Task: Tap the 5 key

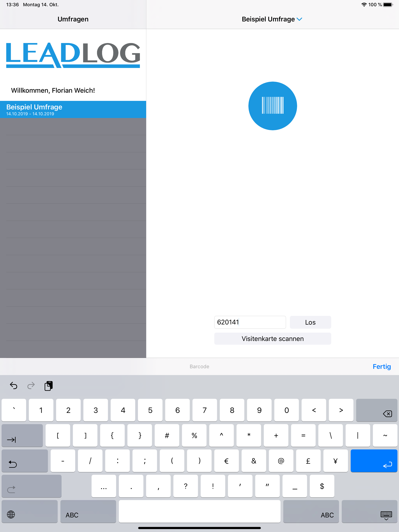Action: point(150,410)
